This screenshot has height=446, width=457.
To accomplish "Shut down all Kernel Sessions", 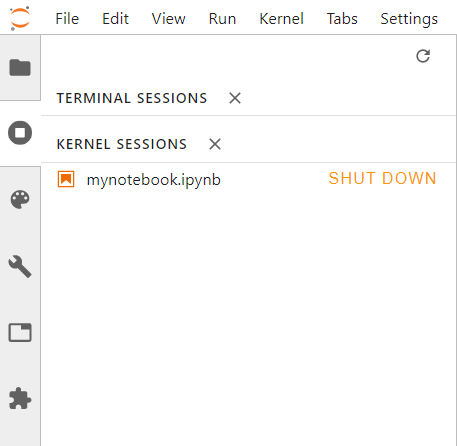I will pyautogui.click(x=215, y=144).
